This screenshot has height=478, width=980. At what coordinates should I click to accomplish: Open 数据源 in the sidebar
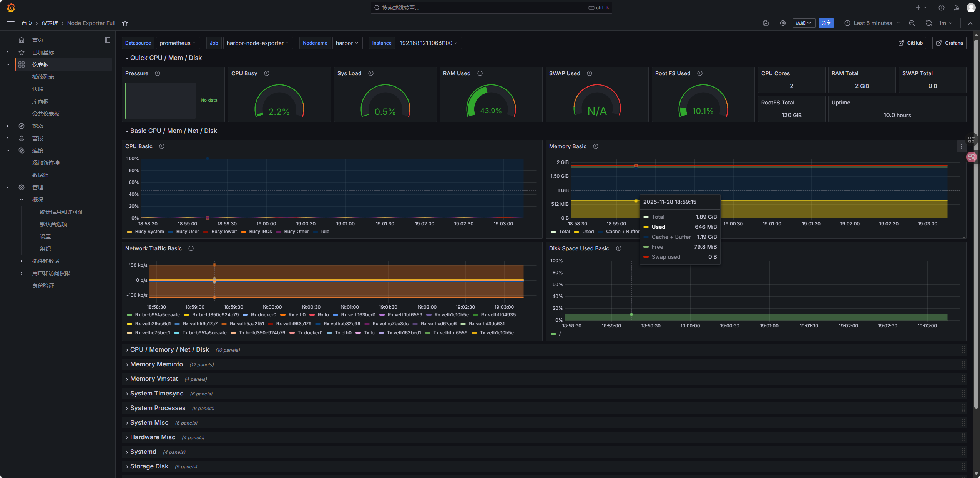40,175
